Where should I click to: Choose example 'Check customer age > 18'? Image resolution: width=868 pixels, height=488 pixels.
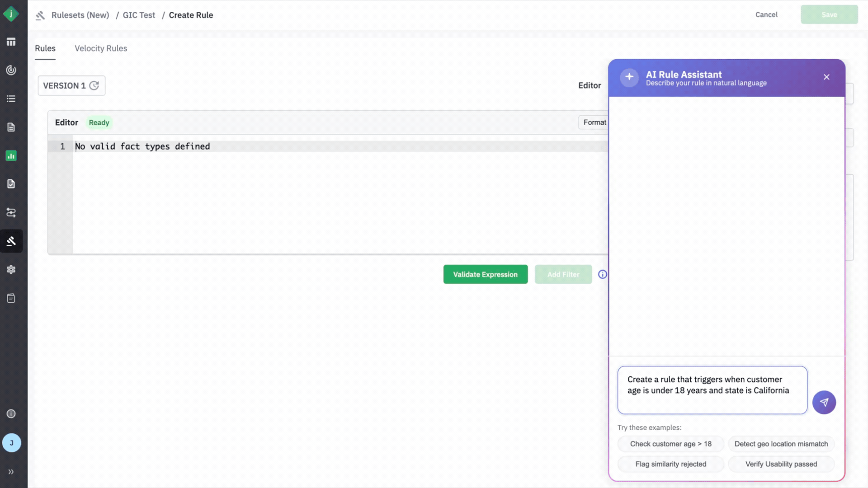click(670, 444)
